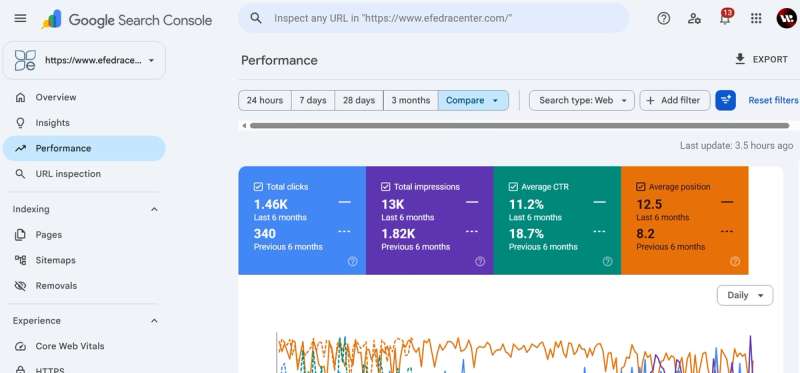Toggle the Average CTR checkbox
Image resolution: width=800 pixels, height=373 pixels.
513,187
